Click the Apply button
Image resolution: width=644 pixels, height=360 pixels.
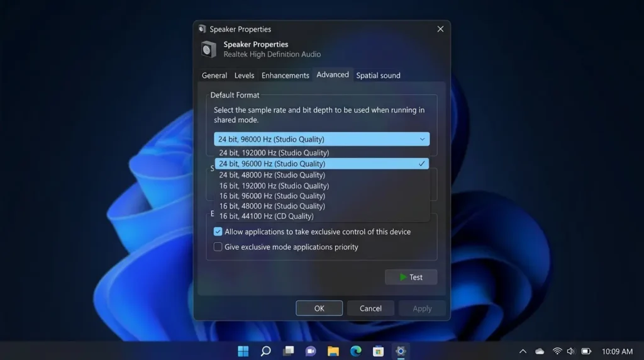(x=422, y=308)
